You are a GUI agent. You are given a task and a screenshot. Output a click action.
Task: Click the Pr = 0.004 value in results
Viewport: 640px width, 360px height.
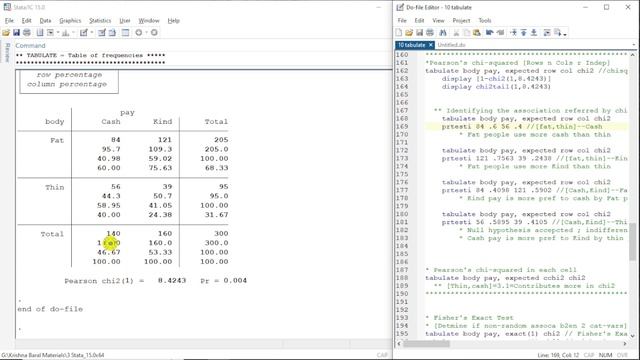coord(223,281)
